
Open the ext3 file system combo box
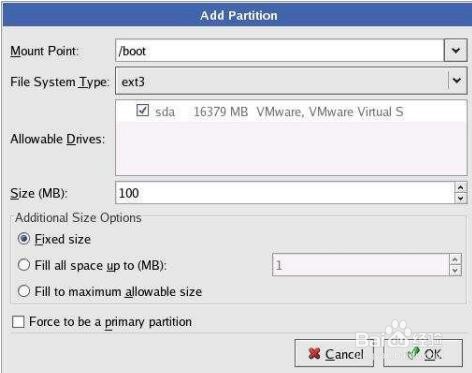click(x=291, y=81)
